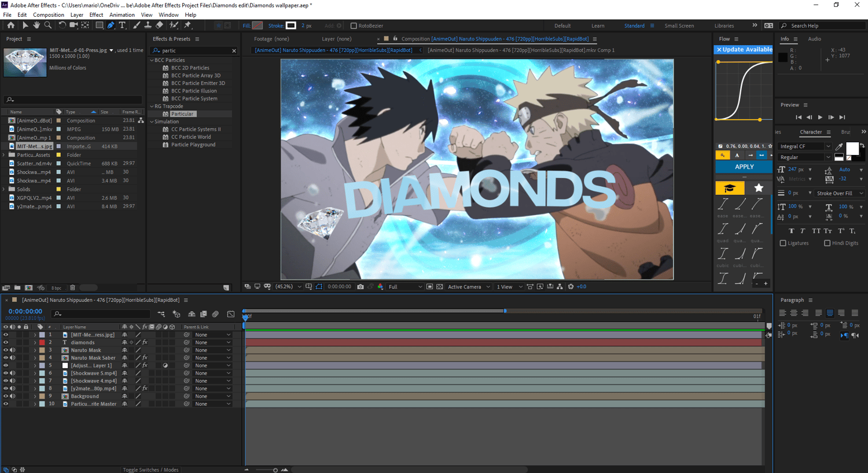Open the Animation menu
This screenshot has width=868, height=473.
tap(122, 15)
